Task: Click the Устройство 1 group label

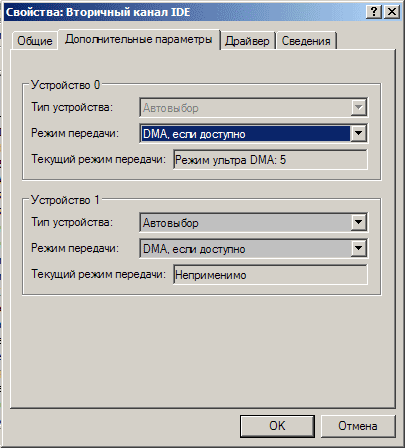Action: (65, 200)
